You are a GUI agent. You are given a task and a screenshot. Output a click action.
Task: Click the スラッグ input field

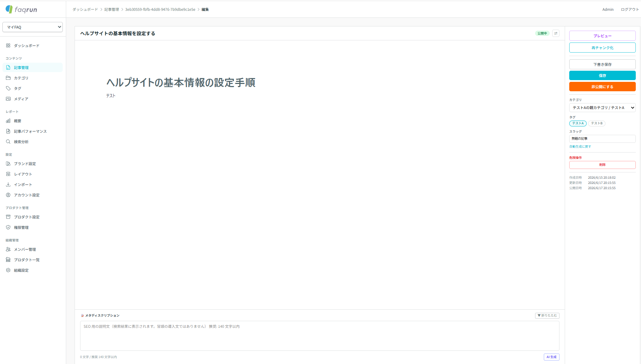(602, 139)
